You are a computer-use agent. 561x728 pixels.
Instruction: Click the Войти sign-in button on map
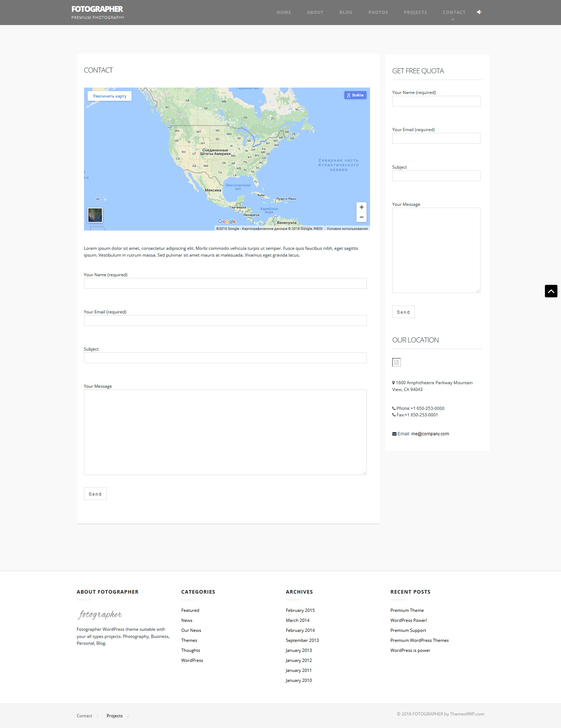355,95
